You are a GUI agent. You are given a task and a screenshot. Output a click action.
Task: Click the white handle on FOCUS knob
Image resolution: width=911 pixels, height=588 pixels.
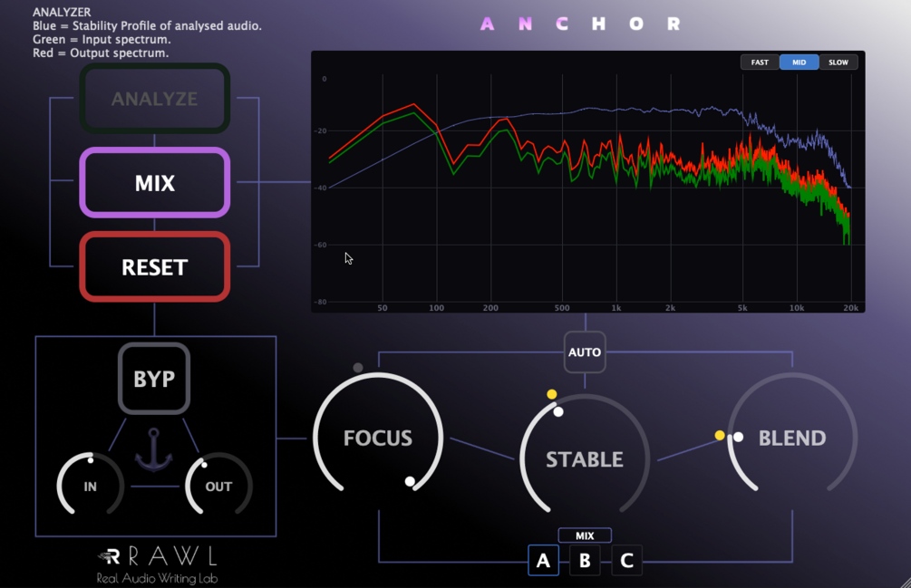(410, 481)
